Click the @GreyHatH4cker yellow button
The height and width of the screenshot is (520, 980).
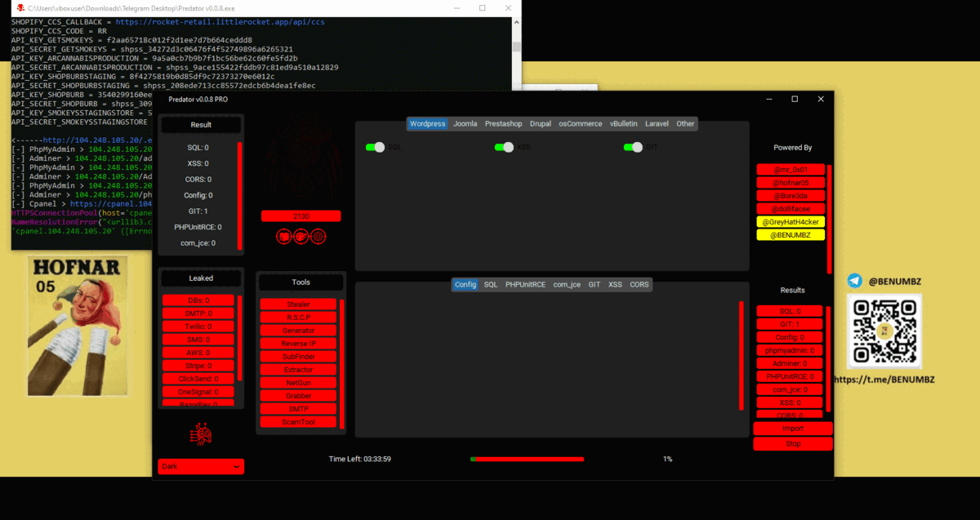point(791,222)
